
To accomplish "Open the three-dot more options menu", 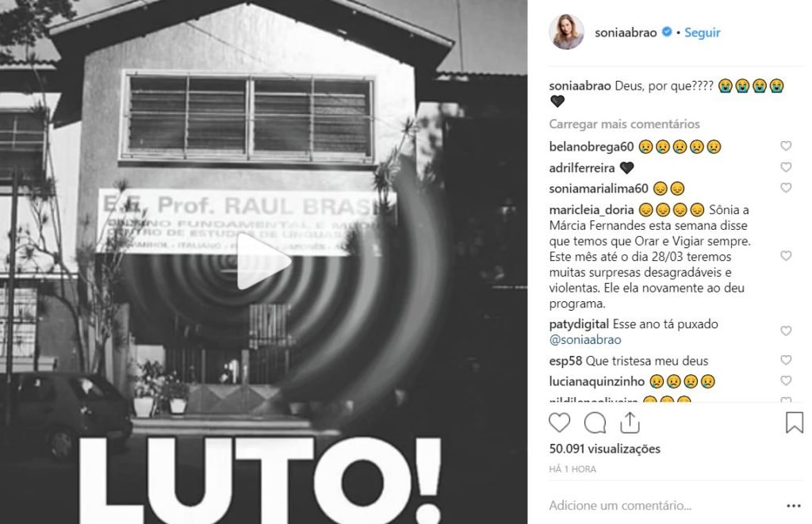I will coord(793,506).
